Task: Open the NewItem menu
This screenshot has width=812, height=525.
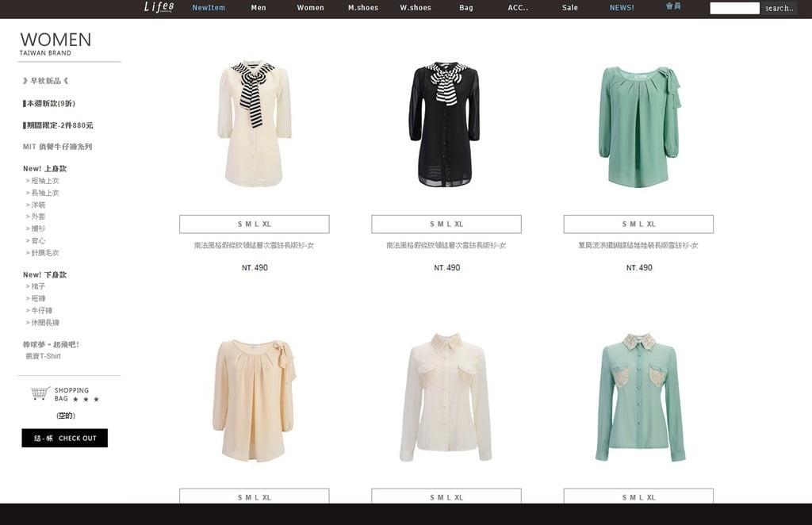Action: pyautogui.click(x=209, y=8)
